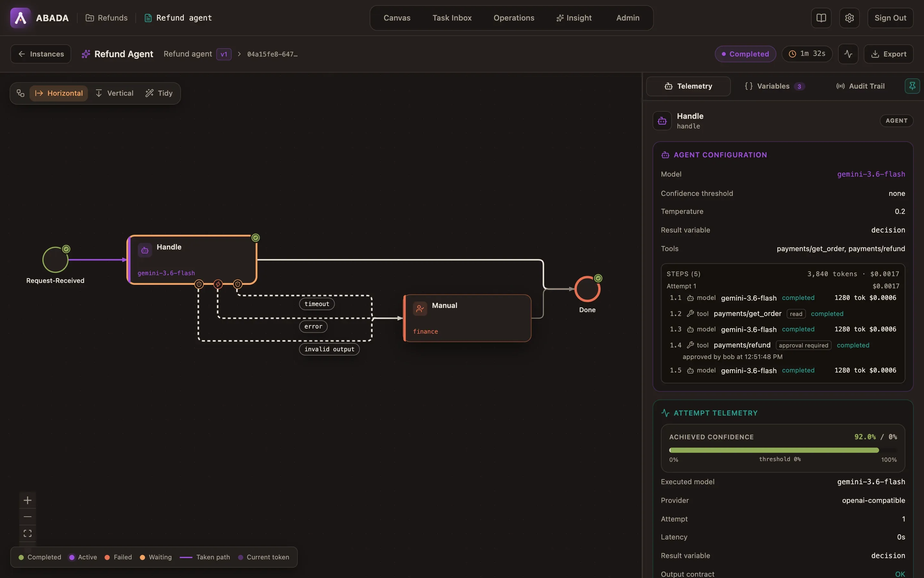Export the instance
The height and width of the screenshot is (578, 924).
pyautogui.click(x=888, y=54)
